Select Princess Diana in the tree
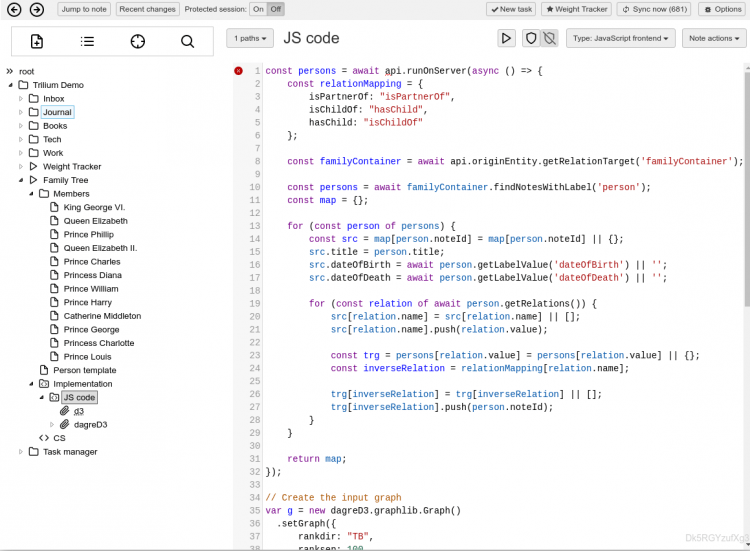Screen dimensions: 750x551 coord(93,275)
